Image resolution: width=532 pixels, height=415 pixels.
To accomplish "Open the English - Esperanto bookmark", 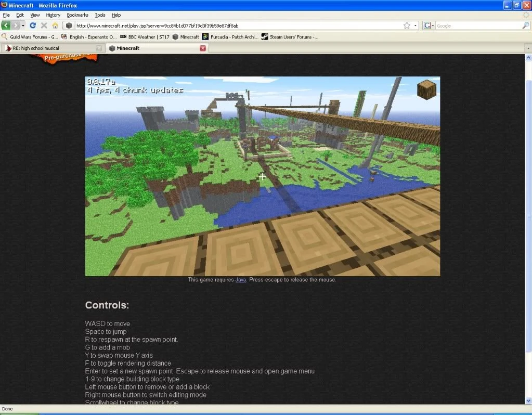I will point(89,37).
